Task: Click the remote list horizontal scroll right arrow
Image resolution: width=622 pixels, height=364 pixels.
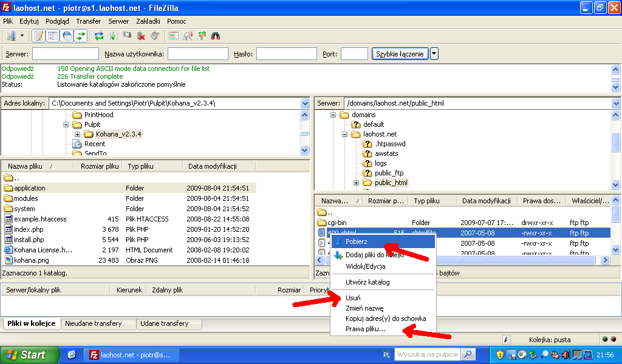Action: click(605, 260)
